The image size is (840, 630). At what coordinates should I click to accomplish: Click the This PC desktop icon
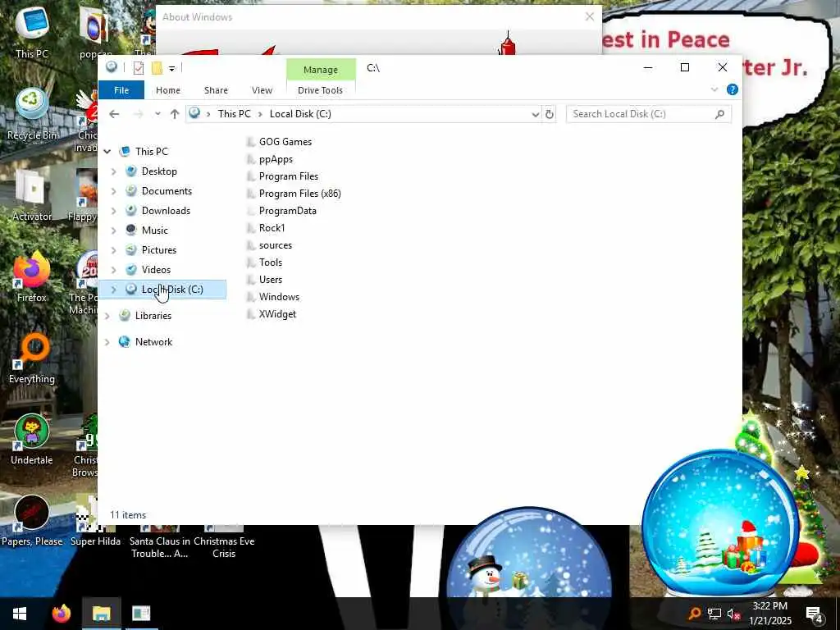32,32
